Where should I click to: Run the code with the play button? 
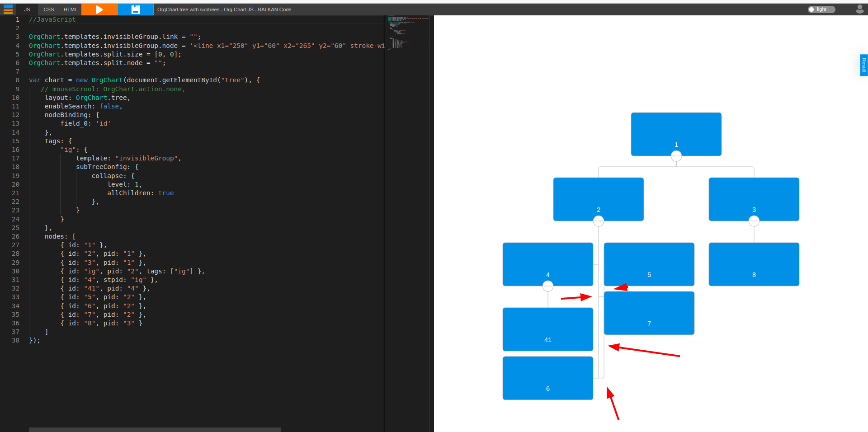coord(99,9)
